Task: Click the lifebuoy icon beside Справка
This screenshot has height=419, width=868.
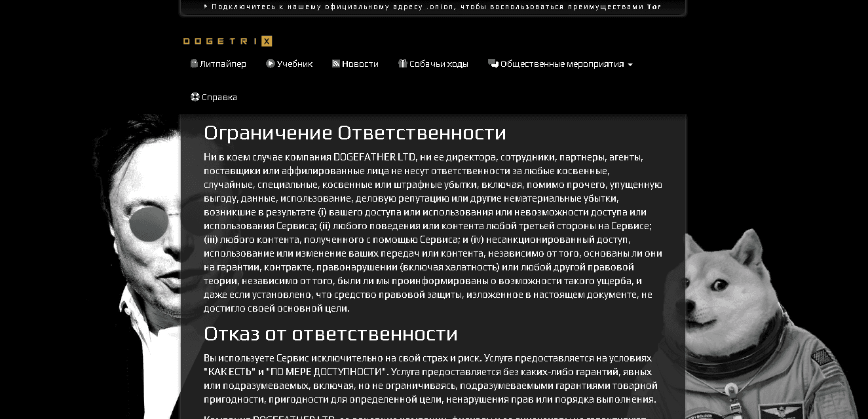Action: tap(195, 97)
